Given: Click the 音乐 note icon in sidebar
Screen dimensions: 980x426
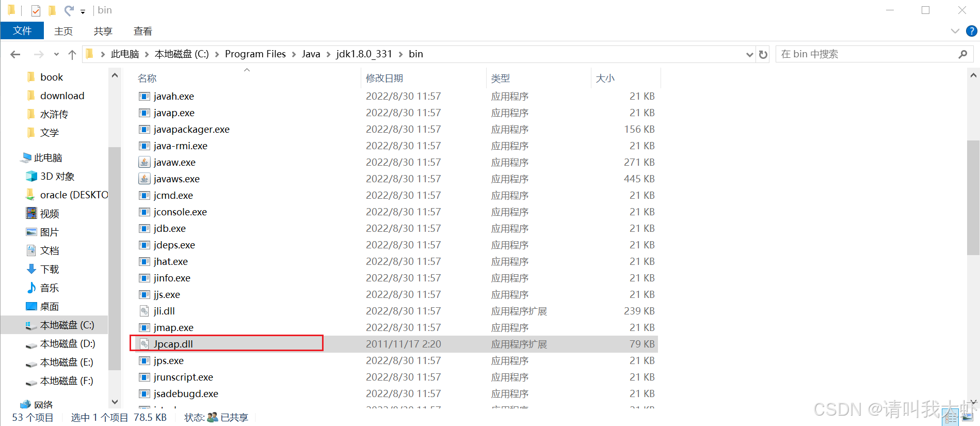Looking at the screenshot, I should coord(31,288).
